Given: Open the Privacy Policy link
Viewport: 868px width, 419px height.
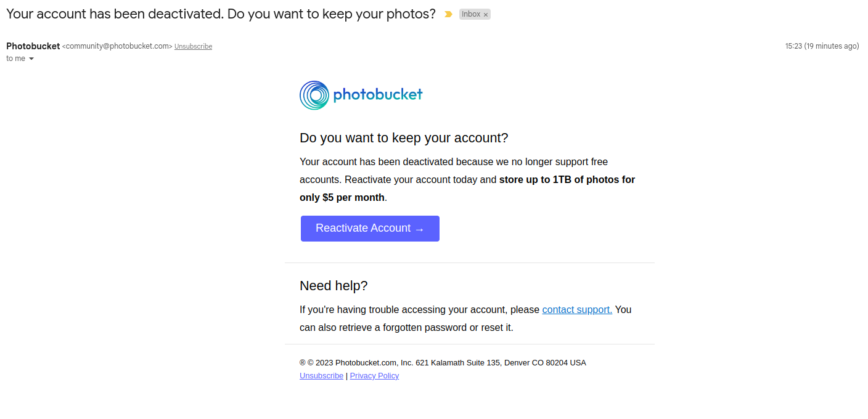Looking at the screenshot, I should [374, 376].
